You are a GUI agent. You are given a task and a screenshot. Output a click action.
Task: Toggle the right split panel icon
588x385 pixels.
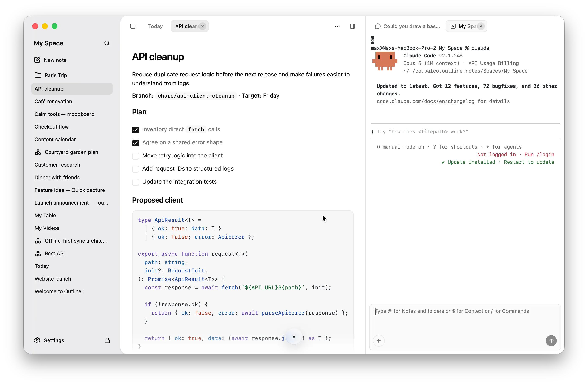pos(353,26)
